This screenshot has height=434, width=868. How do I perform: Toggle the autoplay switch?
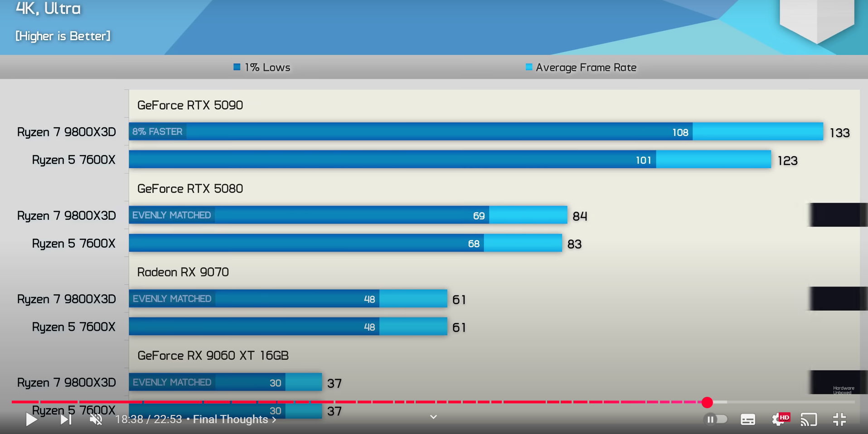coord(715,420)
